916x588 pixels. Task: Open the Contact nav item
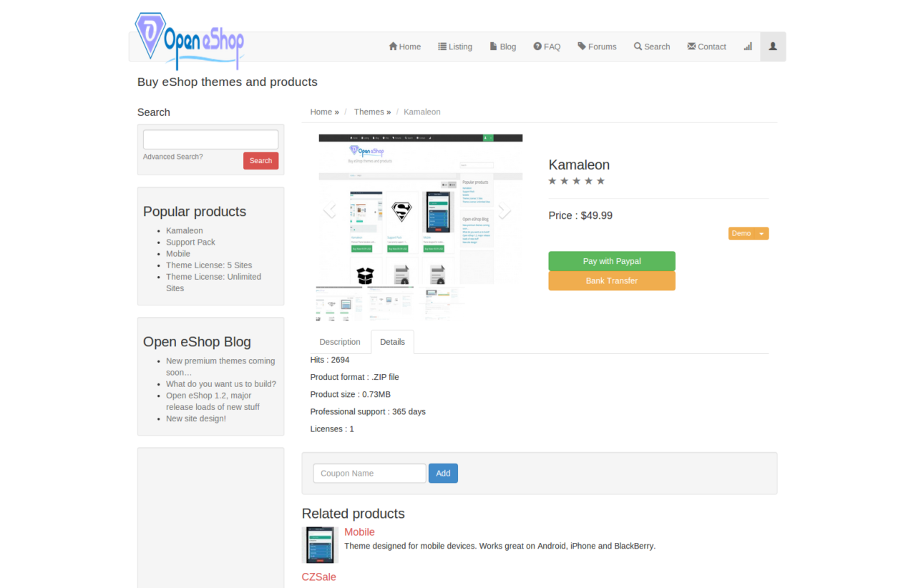point(707,46)
